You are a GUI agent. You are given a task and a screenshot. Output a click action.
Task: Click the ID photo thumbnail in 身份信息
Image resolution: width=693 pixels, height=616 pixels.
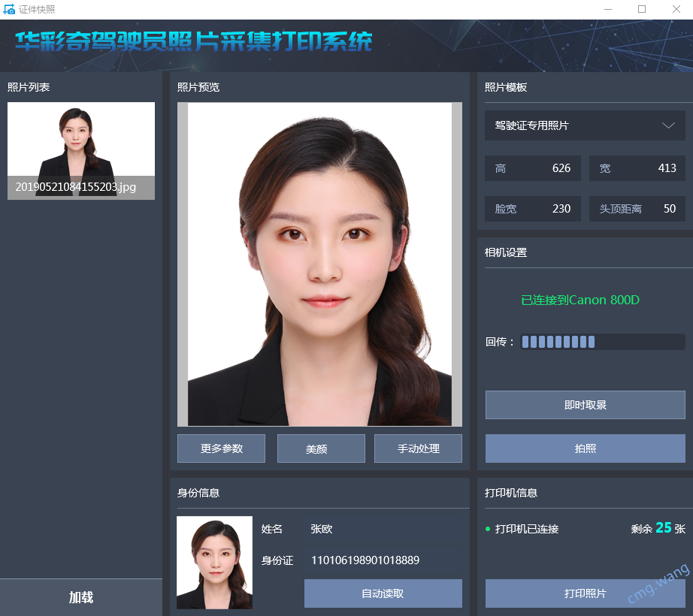pos(214,562)
